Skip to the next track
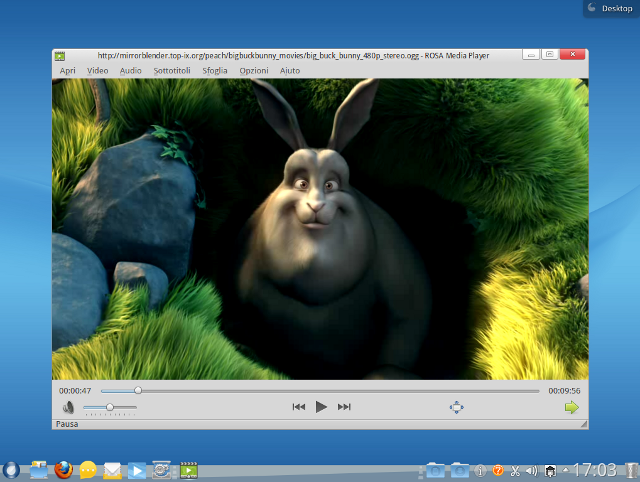Screen dimensions: 640x482 344,407
